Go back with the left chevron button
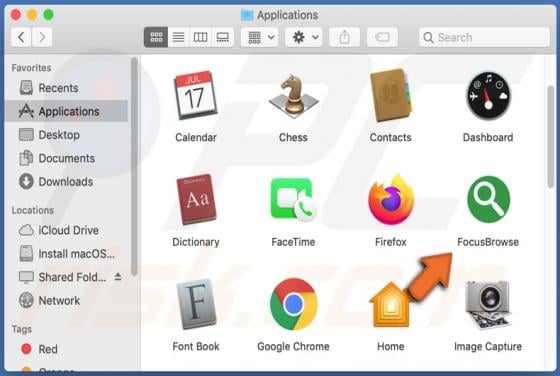This screenshot has width=560, height=376. 21,37
